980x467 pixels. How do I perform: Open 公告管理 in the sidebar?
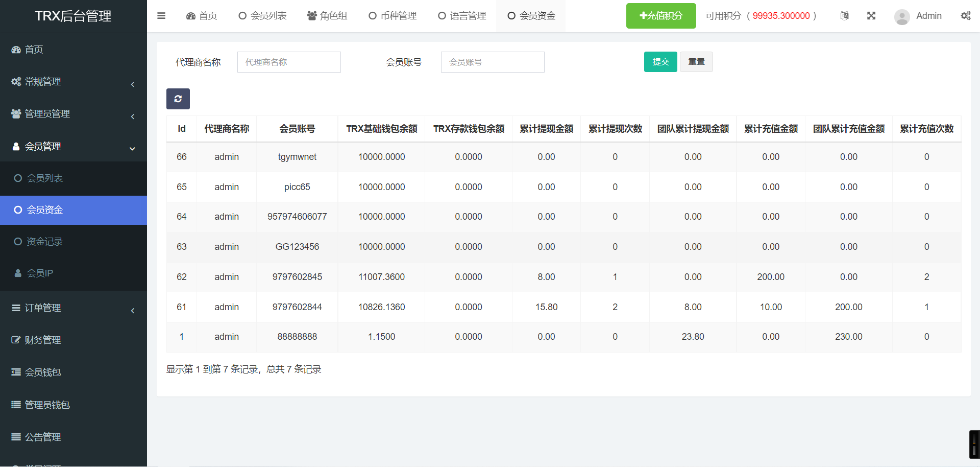point(43,437)
